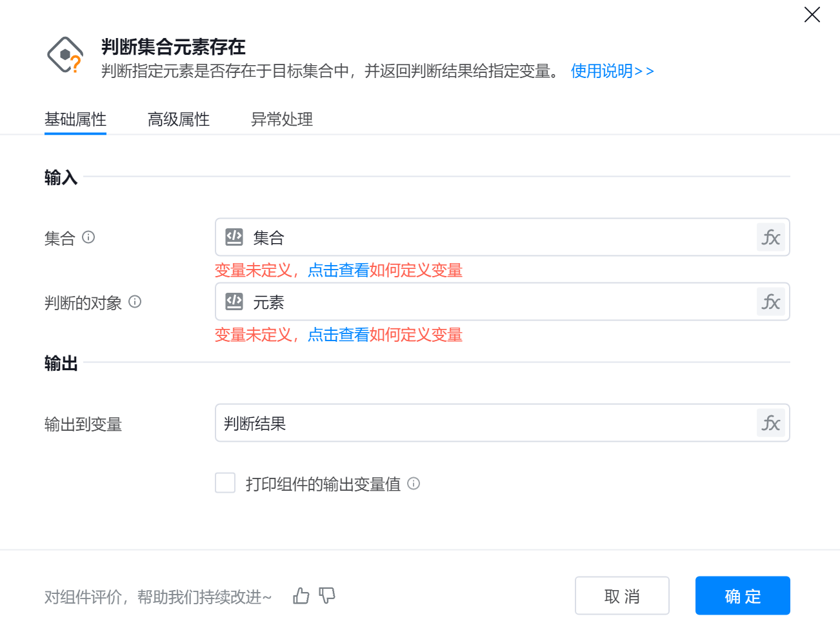Click the fx button in 集合 field

pos(771,237)
